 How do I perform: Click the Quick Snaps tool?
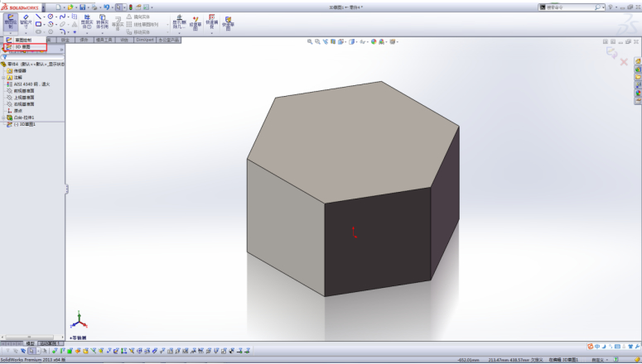(x=212, y=22)
